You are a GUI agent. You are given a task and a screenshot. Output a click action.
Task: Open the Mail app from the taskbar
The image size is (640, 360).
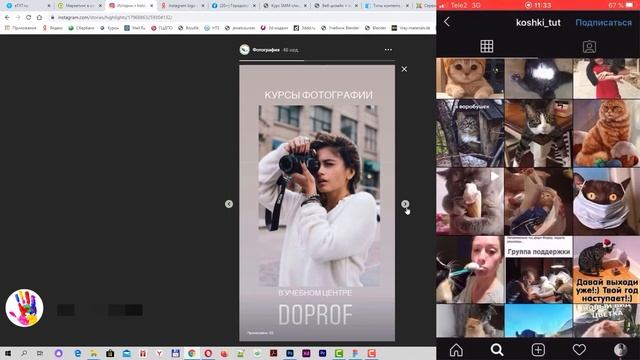coord(127,353)
